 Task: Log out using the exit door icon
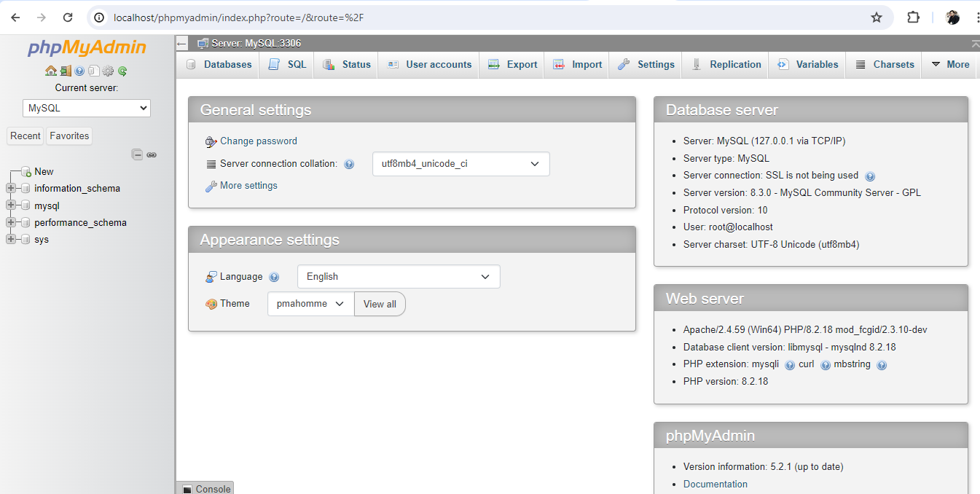click(x=66, y=71)
